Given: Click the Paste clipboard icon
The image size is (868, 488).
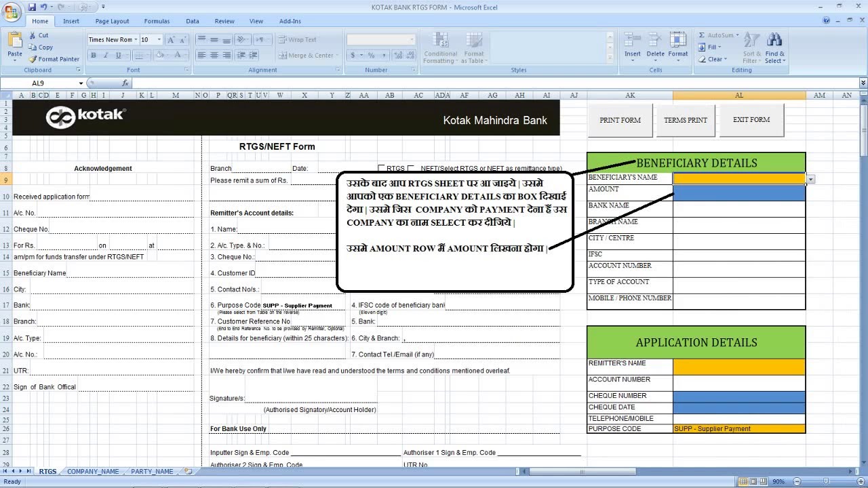Looking at the screenshot, I should [x=14, y=41].
